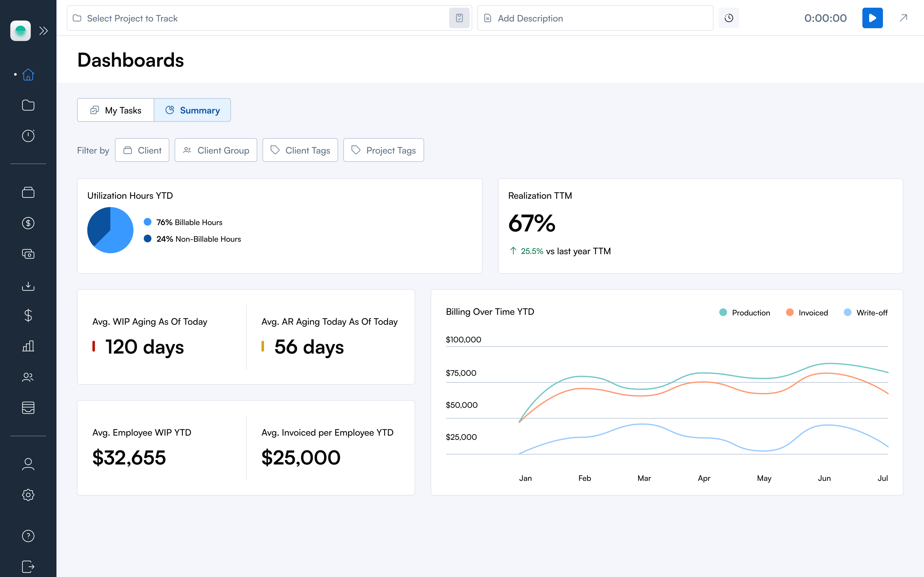
Task: Open the time history clock icon
Action: tap(729, 18)
